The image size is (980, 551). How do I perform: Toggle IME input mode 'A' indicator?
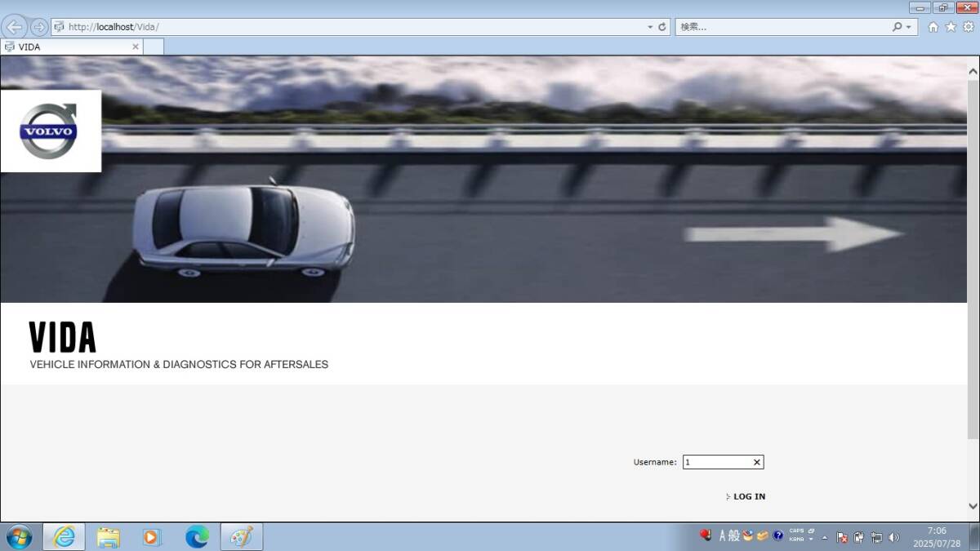coord(723,536)
